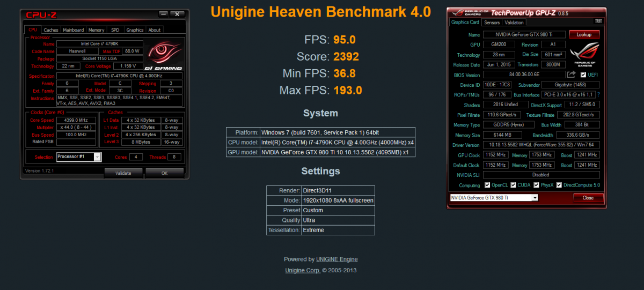Image resolution: width=644 pixels, height=290 pixels.
Task: Click the G1 Gaming eye logo in CPU-Z
Action: coord(164,54)
